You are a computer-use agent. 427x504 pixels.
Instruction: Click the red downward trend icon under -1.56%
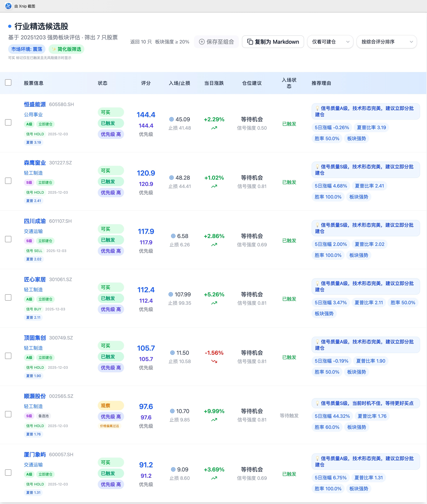coord(214,361)
